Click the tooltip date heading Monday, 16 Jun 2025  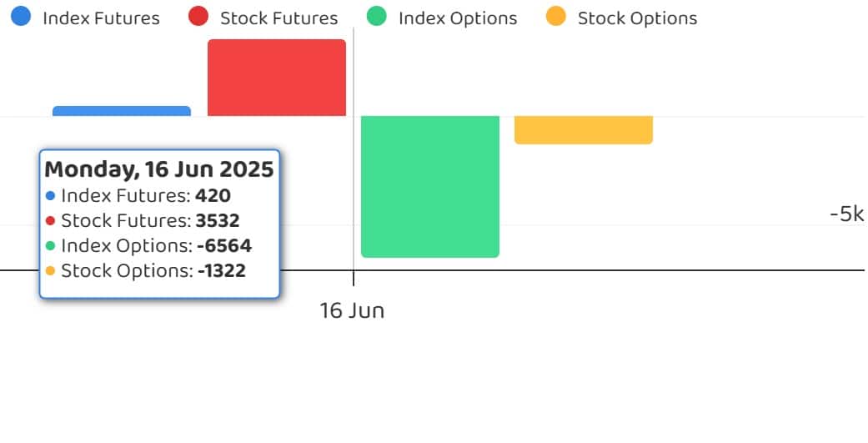point(159,169)
